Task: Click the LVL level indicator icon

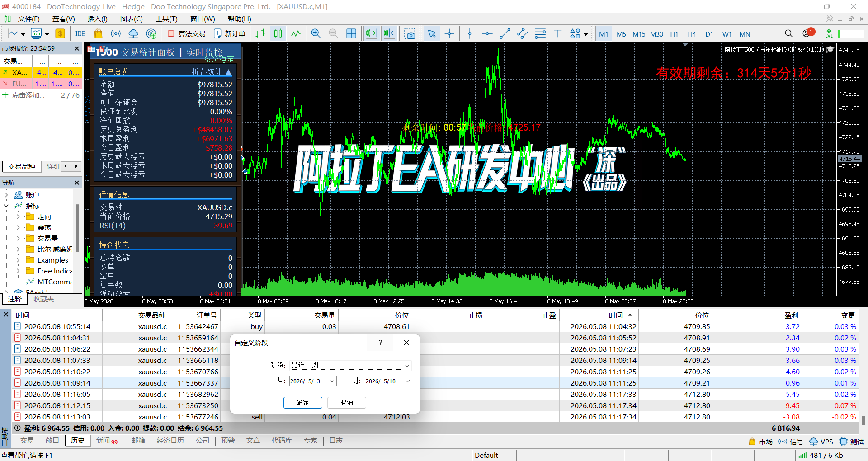Action: pyautogui.click(x=829, y=34)
